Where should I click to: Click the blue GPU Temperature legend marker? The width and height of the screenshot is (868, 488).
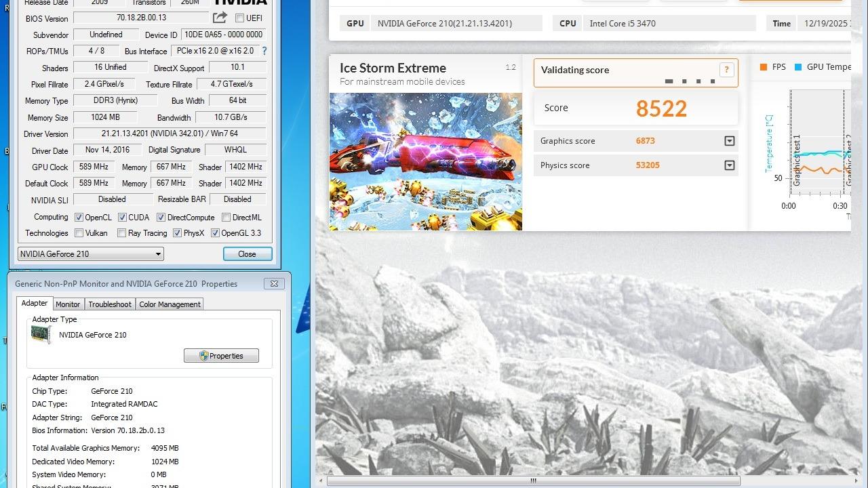tap(798, 67)
